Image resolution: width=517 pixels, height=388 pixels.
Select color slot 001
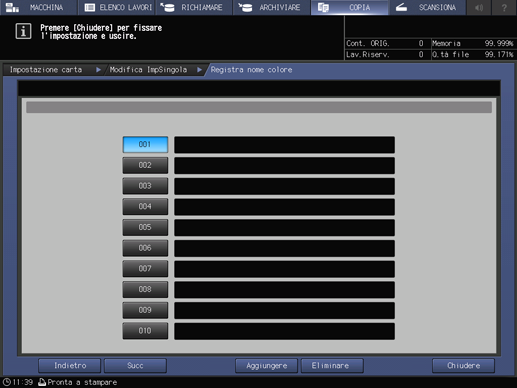tap(145, 144)
